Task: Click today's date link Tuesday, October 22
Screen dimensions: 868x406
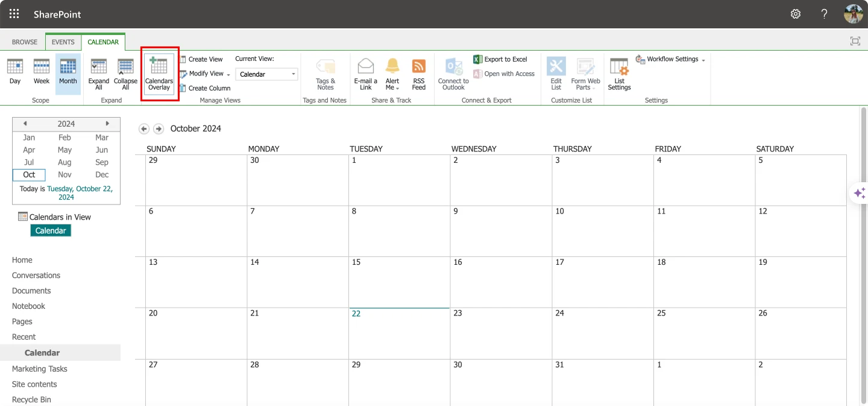Action: click(x=79, y=193)
